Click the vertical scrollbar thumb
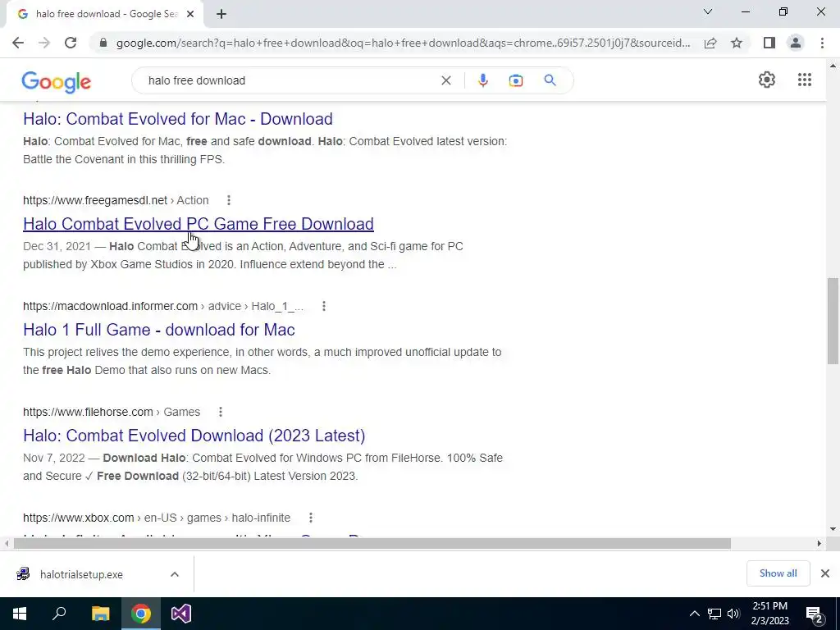Viewport: 840px width, 630px height. point(833,322)
